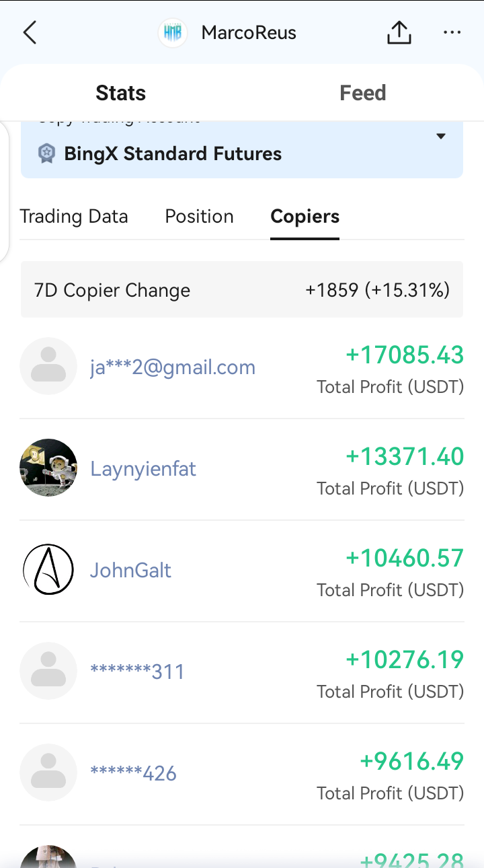484x868 pixels.
Task: Tap MarcoReus profile logo icon
Action: click(x=173, y=33)
